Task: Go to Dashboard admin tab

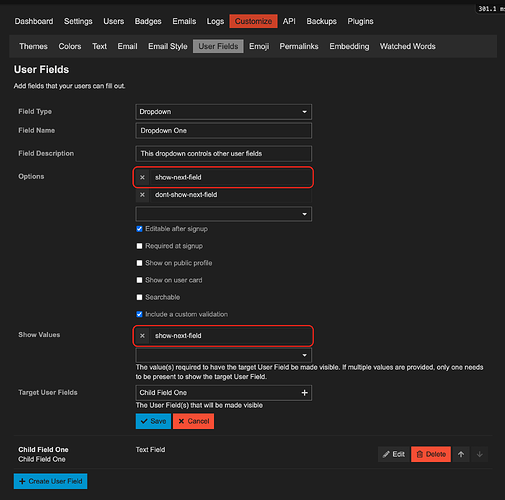Action: (34, 21)
